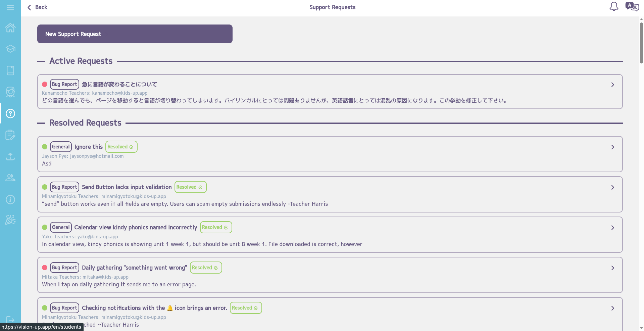644x331 pixels.
Task: Expand the "Send Button lacks input validation" chevron
Action: (612, 187)
